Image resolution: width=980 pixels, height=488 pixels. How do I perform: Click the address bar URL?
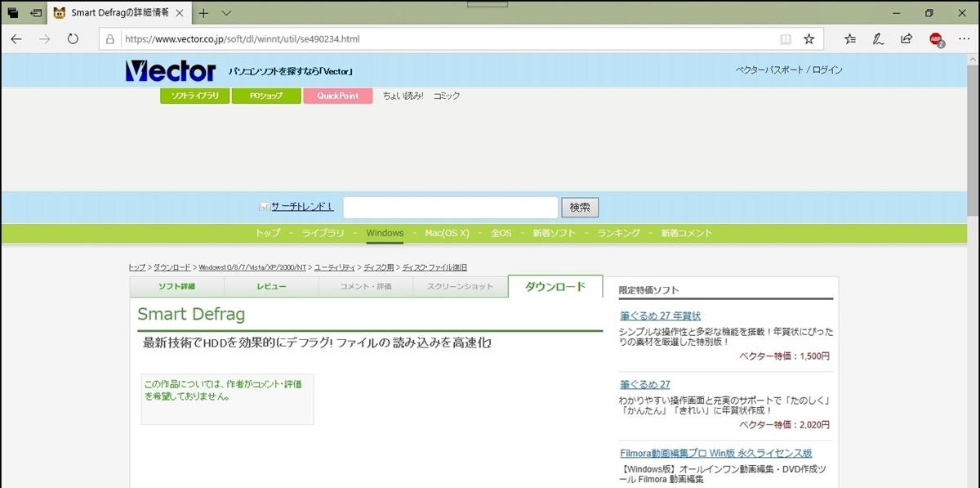[x=242, y=39]
